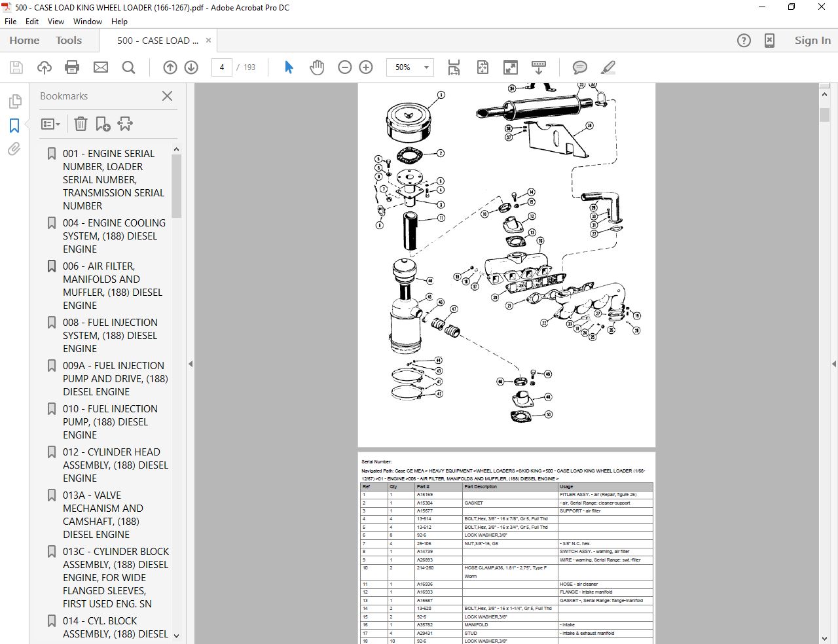Click the page number input field

[221, 67]
